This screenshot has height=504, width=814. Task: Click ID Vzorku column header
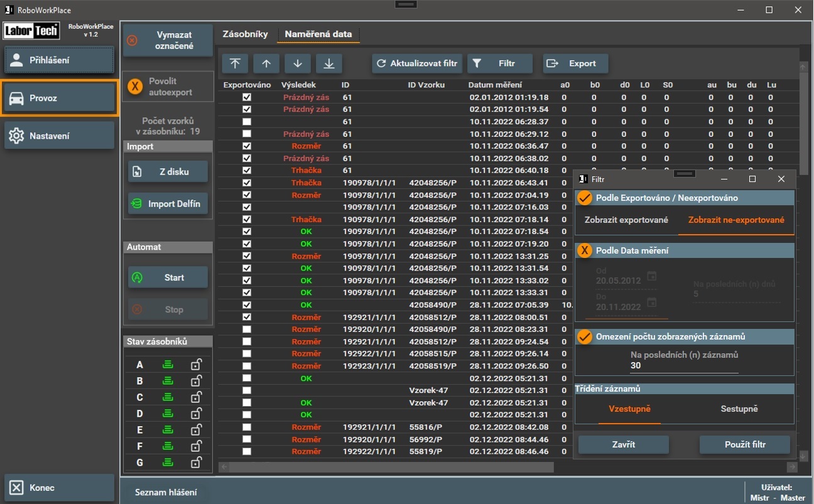(x=426, y=85)
